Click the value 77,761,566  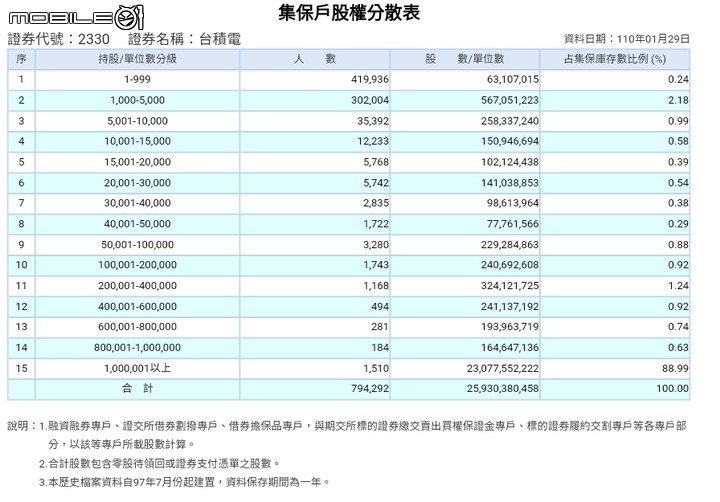click(513, 224)
